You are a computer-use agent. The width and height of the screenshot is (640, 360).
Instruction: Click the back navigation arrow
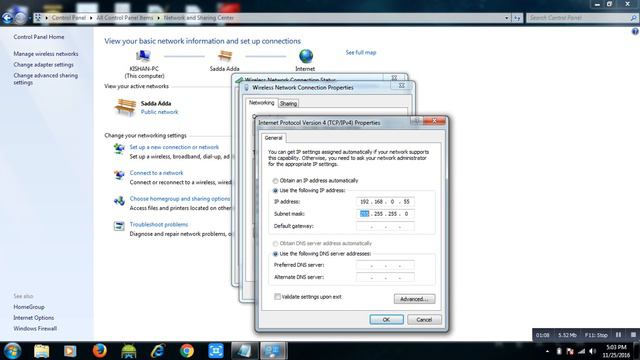[x=7, y=18]
